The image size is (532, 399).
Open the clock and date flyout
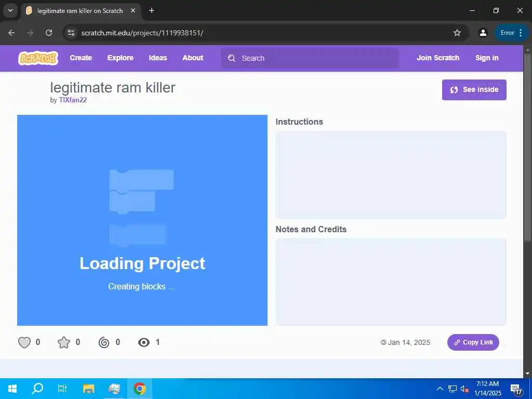[487, 389]
